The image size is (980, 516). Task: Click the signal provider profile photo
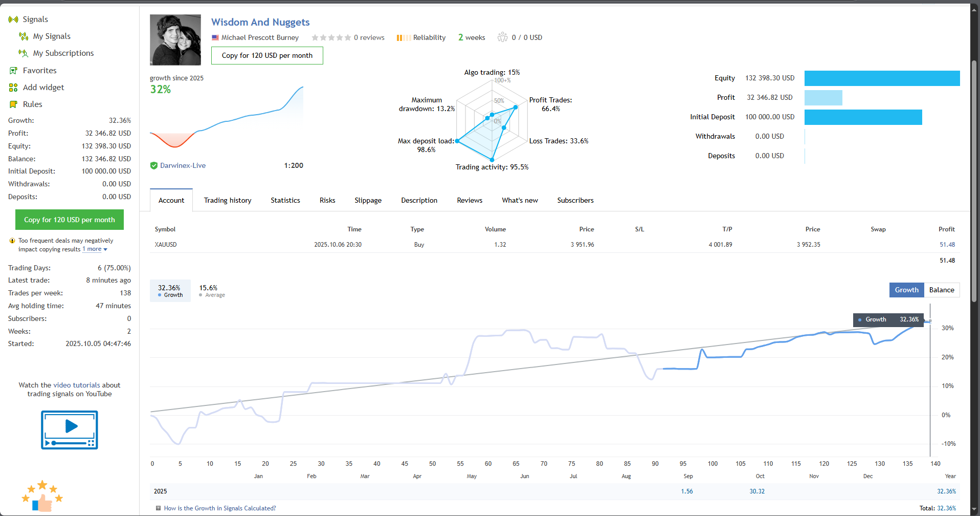coord(175,40)
